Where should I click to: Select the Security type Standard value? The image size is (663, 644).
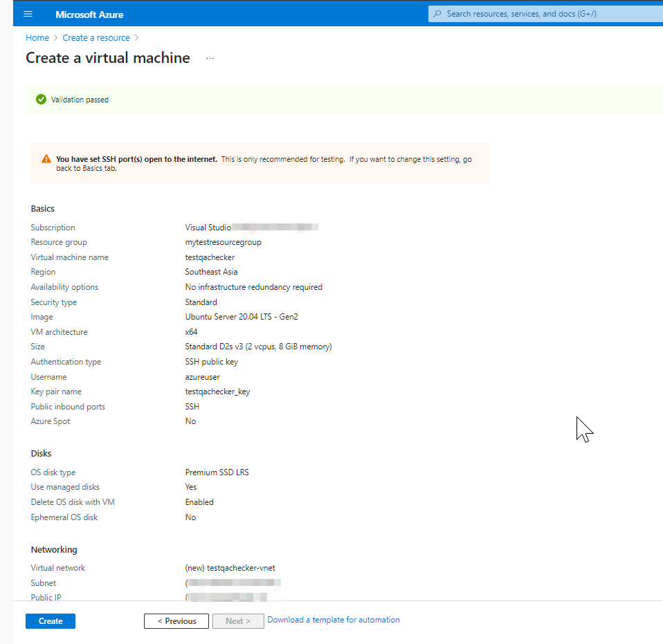[201, 302]
